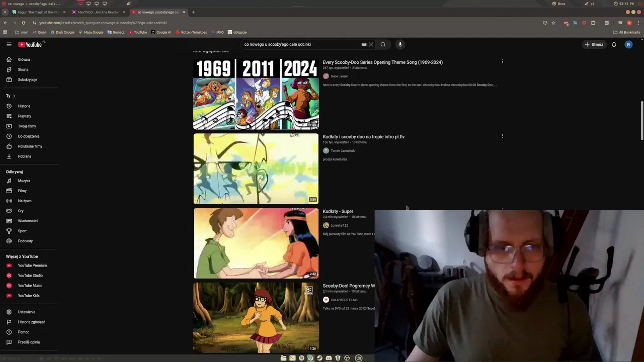
Task: Open the All Bookmarks folder
Action: point(626,32)
